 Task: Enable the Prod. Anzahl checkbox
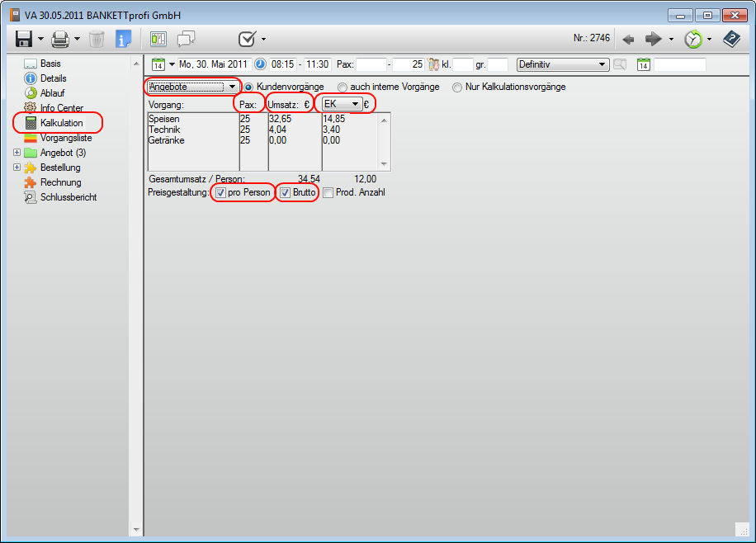point(328,192)
